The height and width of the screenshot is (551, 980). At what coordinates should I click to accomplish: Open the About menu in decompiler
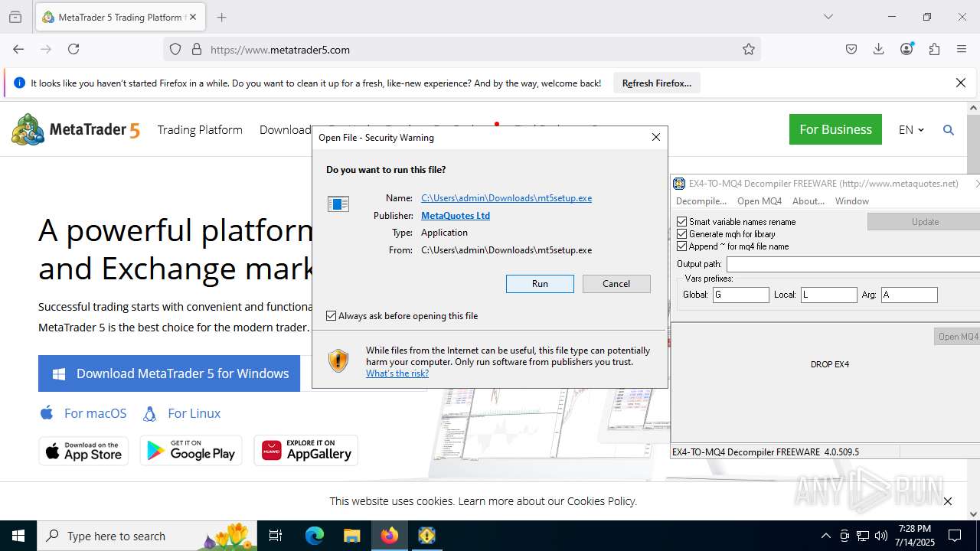808,201
